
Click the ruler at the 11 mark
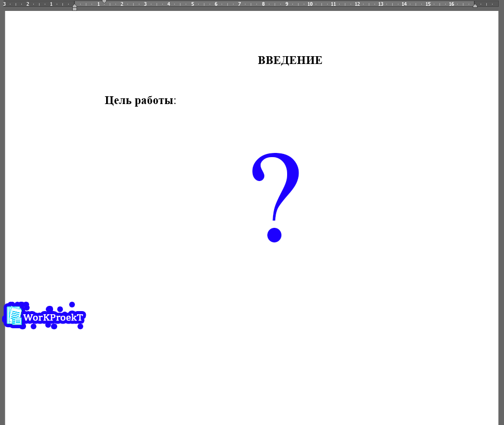(333, 4)
